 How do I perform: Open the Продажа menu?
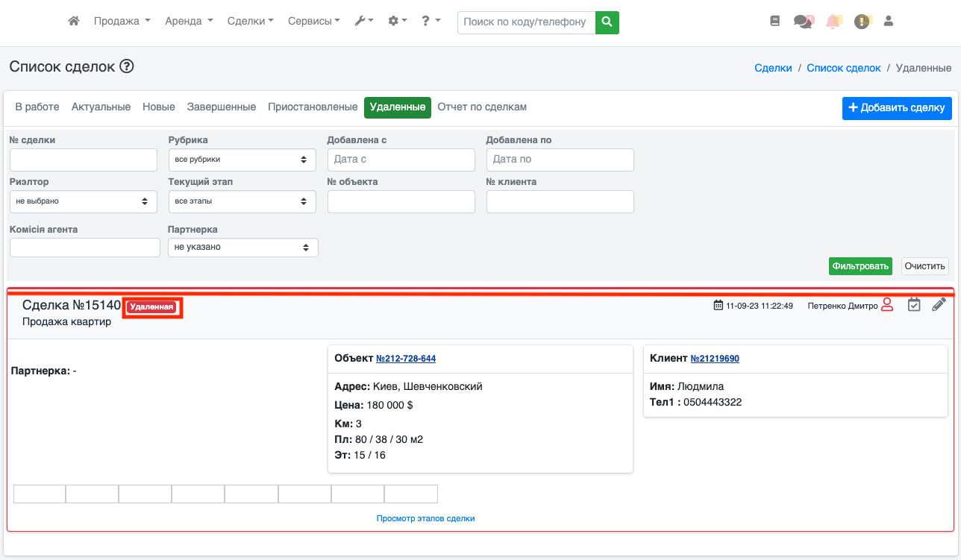[x=122, y=22]
